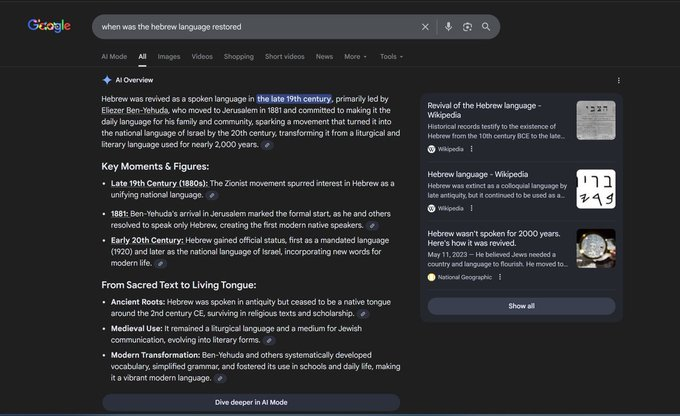The image size is (680, 416).
Task: Open Google Lens image search icon
Action: click(x=467, y=27)
